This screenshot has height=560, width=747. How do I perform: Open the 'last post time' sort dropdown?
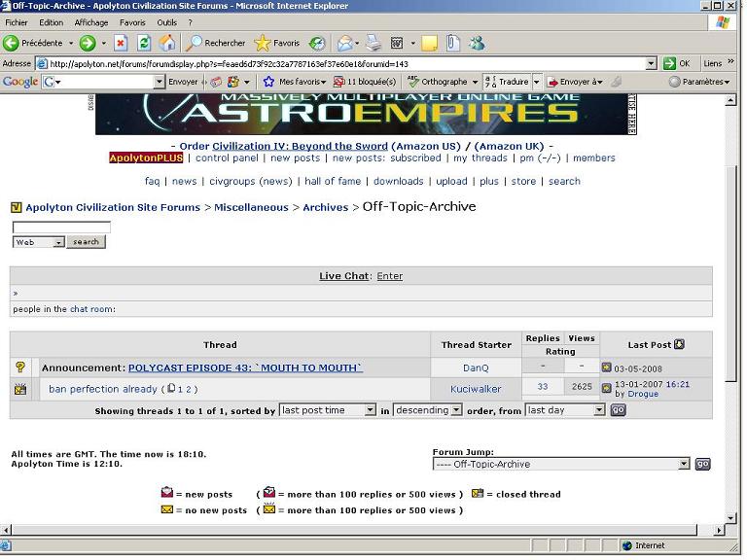(370, 410)
